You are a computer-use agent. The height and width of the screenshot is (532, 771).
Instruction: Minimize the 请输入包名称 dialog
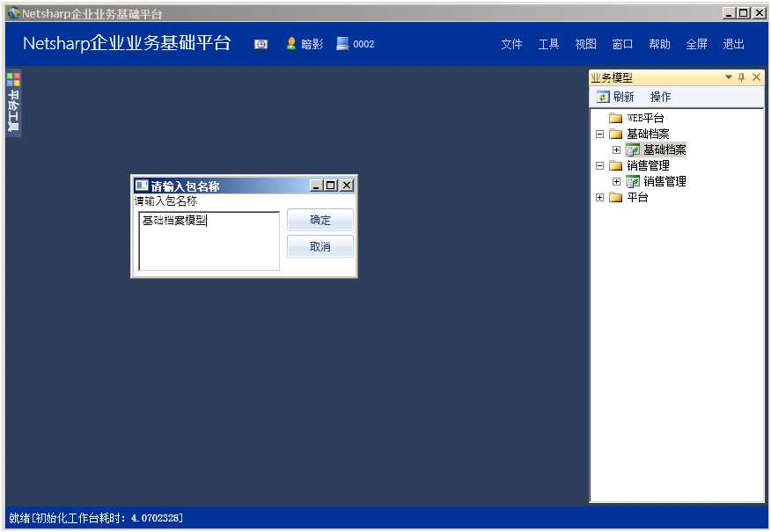[316, 186]
